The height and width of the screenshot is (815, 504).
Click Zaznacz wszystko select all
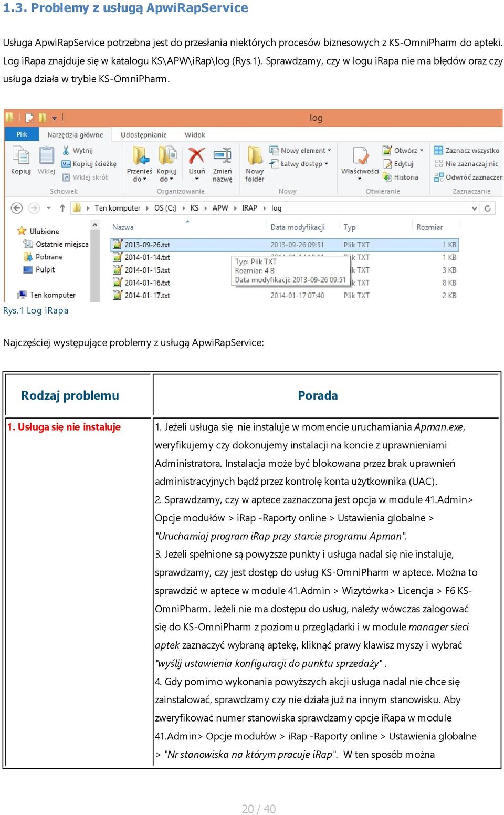coord(467,150)
